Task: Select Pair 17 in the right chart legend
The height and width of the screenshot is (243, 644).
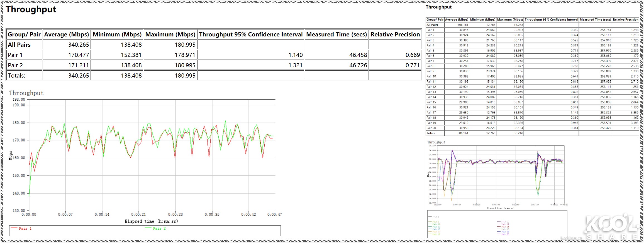Action: [436, 232]
